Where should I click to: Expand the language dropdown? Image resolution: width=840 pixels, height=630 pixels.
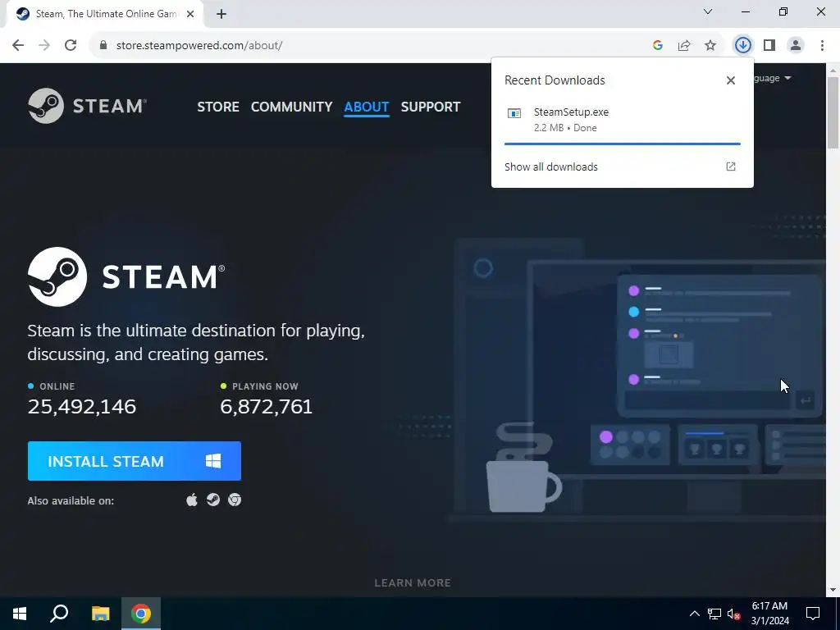point(773,78)
